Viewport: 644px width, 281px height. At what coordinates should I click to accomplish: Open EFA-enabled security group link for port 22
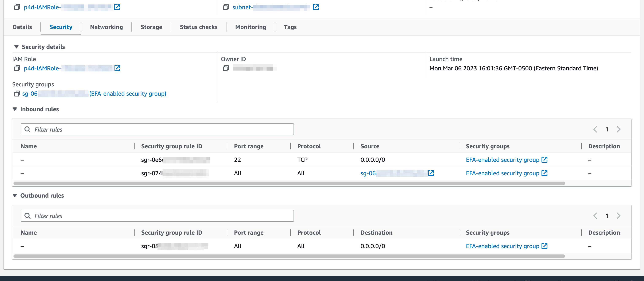coord(503,160)
